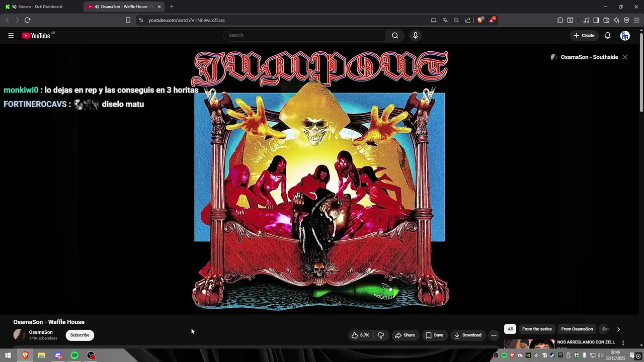This screenshot has width=644, height=362.
Task: Open the OsamaSon channel name link
Action: click(x=41, y=332)
